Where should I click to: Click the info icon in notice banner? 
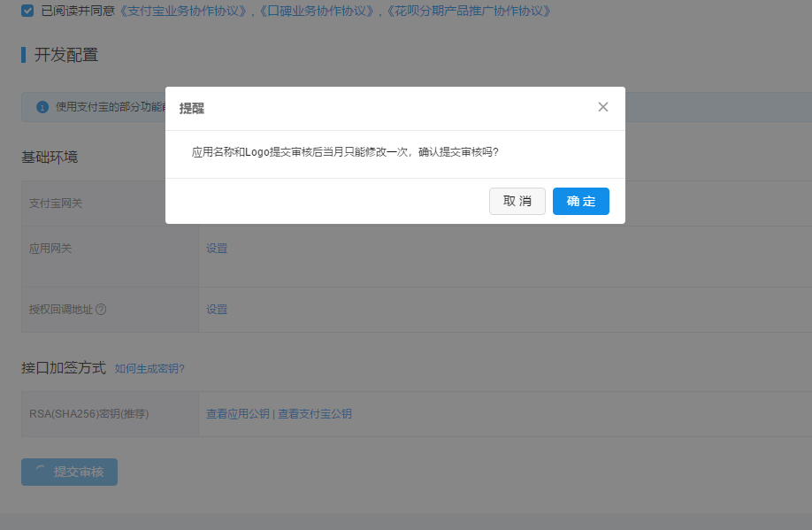(42, 107)
